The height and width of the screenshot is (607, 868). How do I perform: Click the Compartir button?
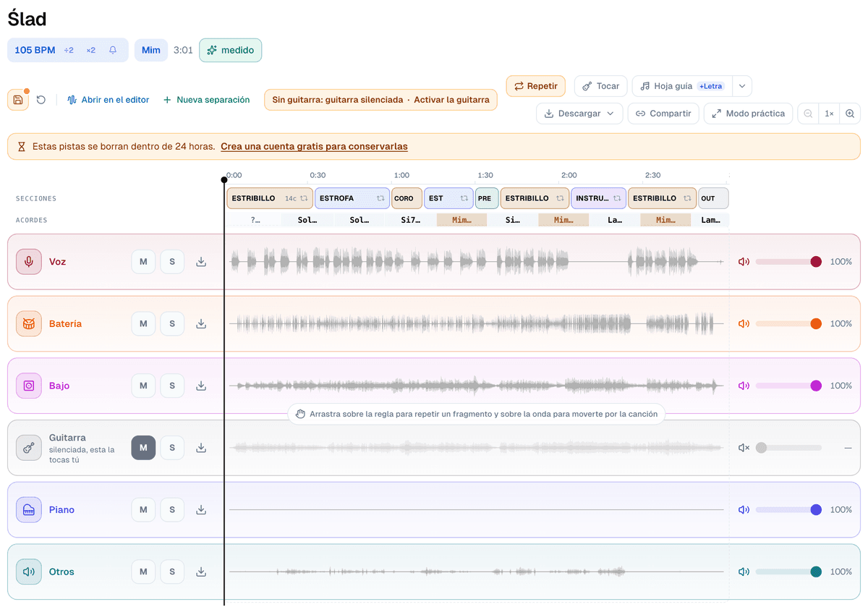click(663, 114)
